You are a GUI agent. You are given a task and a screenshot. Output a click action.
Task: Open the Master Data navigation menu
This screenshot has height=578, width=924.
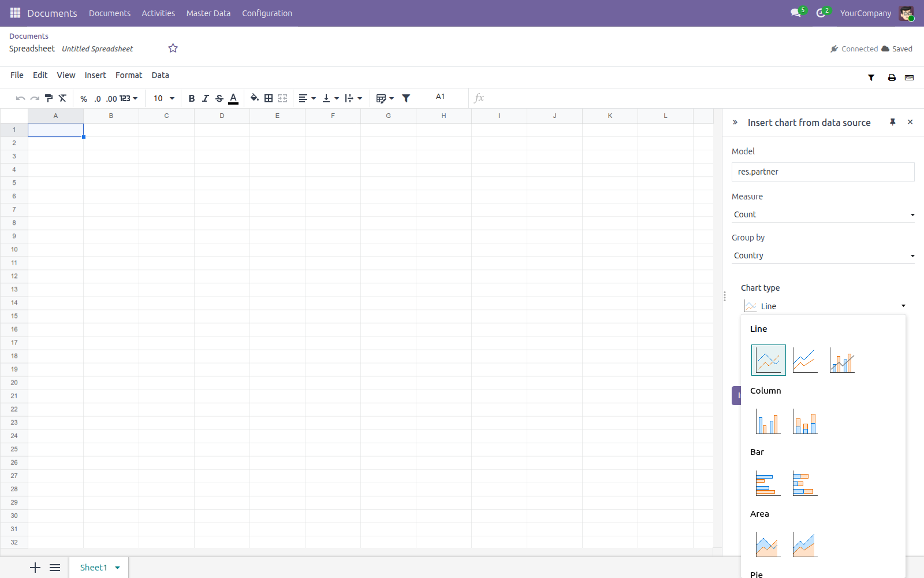[208, 13]
